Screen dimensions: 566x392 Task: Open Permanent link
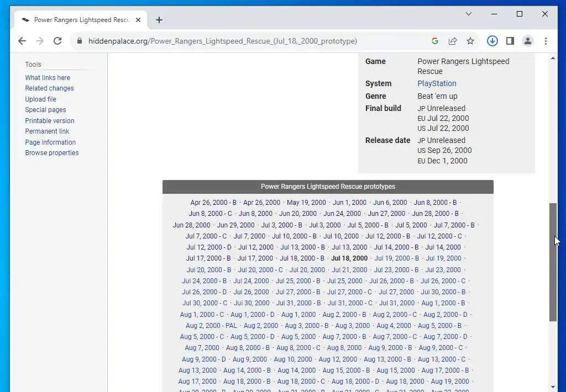tap(47, 131)
